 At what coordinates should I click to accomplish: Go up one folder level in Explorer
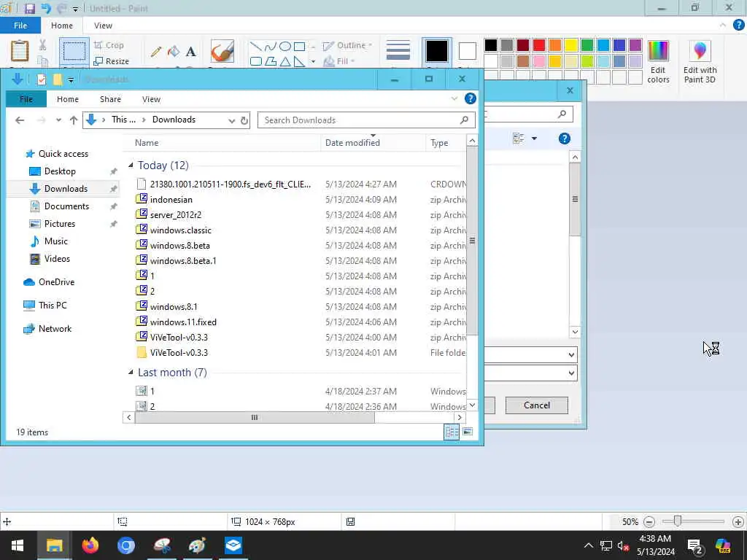tap(74, 120)
